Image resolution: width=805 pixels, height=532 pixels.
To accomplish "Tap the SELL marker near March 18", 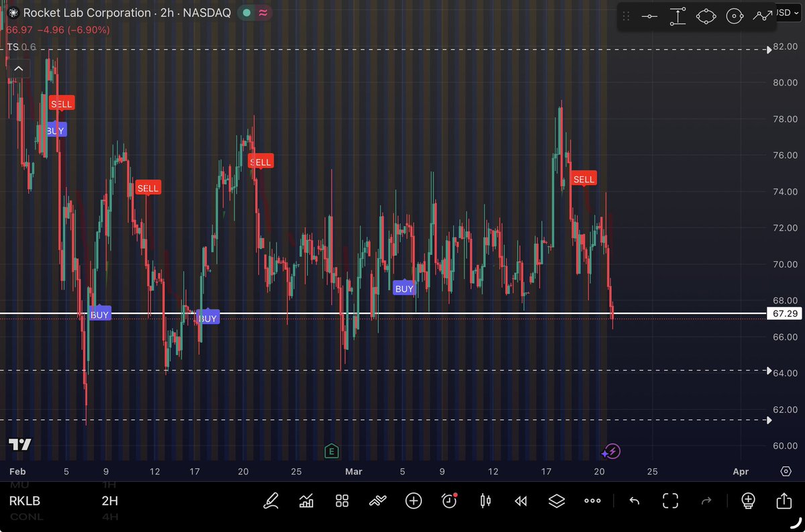I will (x=584, y=179).
